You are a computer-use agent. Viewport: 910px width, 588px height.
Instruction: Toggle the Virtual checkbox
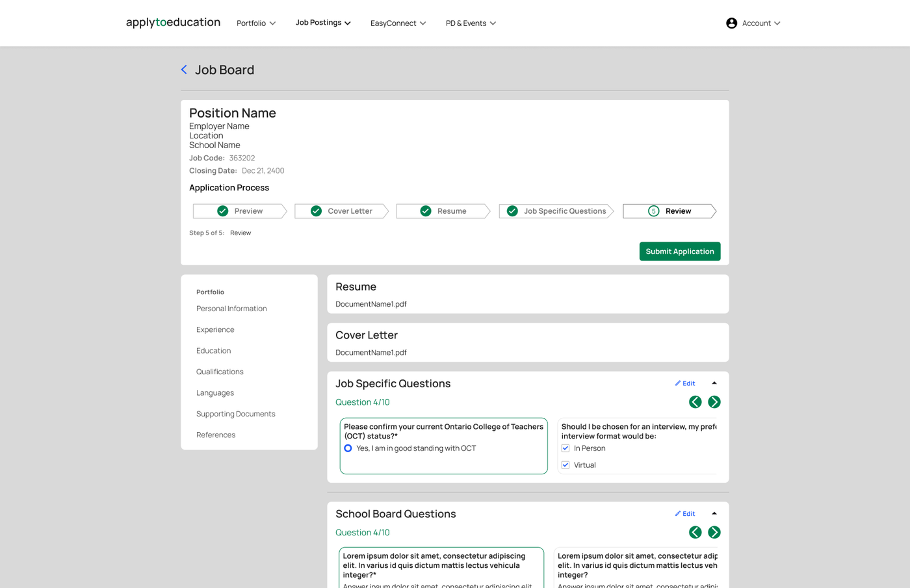click(x=565, y=465)
